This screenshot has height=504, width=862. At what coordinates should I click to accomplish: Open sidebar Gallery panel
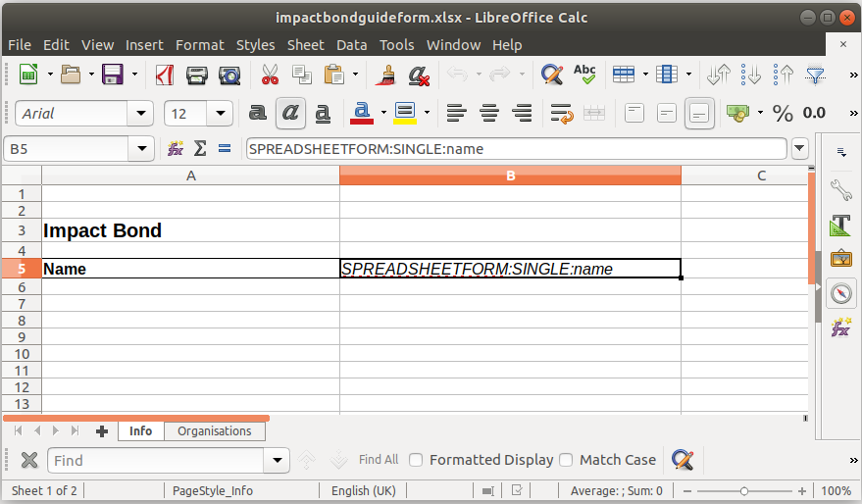pos(840,258)
